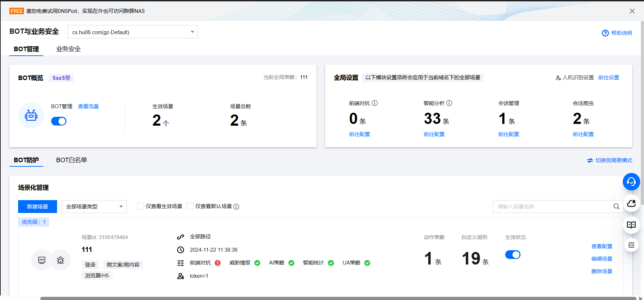644x300 pixels.
Task: Click the 浏览器/H5 scene tag
Action: (97, 276)
